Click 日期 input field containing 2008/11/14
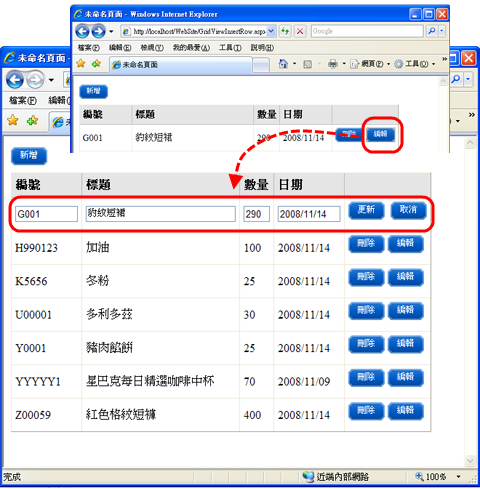 click(309, 214)
